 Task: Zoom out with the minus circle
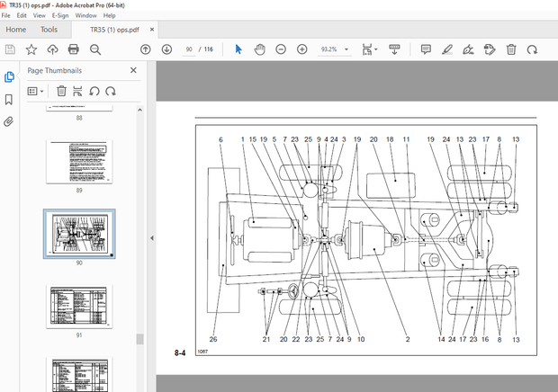point(281,49)
